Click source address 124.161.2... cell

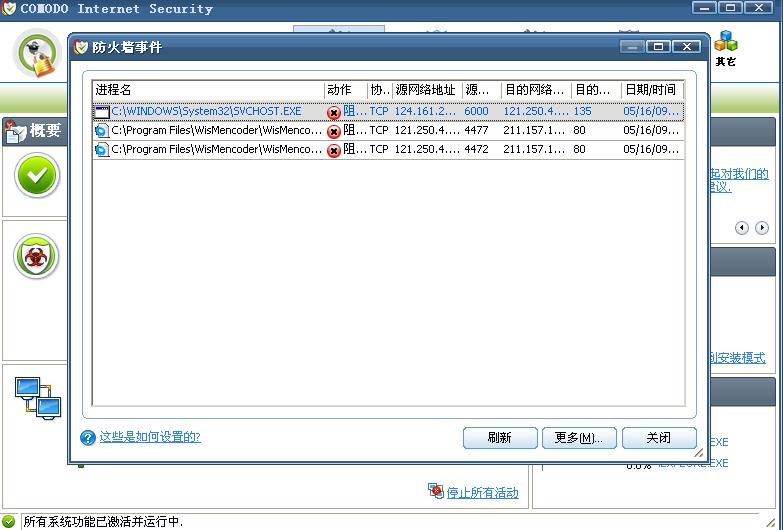(x=425, y=111)
